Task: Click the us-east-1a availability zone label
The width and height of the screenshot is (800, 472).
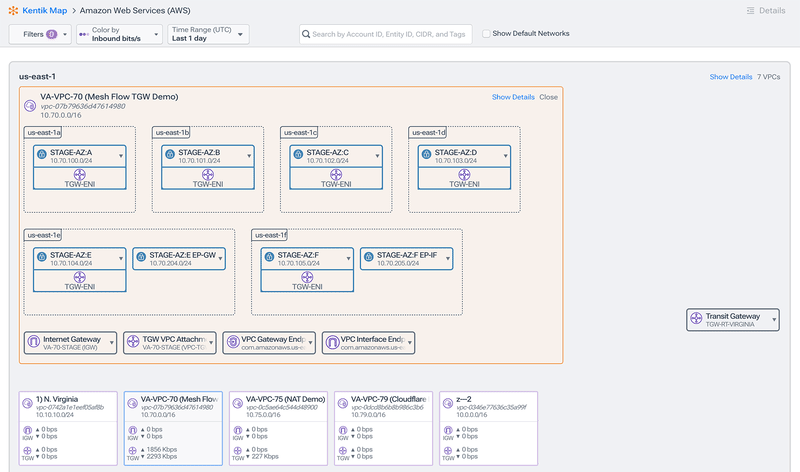Action: click(x=43, y=133)
